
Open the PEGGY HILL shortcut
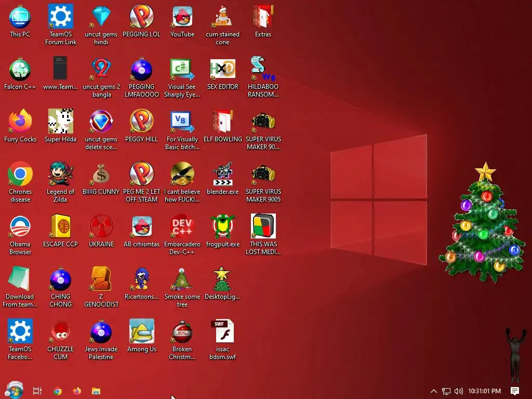point(141,126)
